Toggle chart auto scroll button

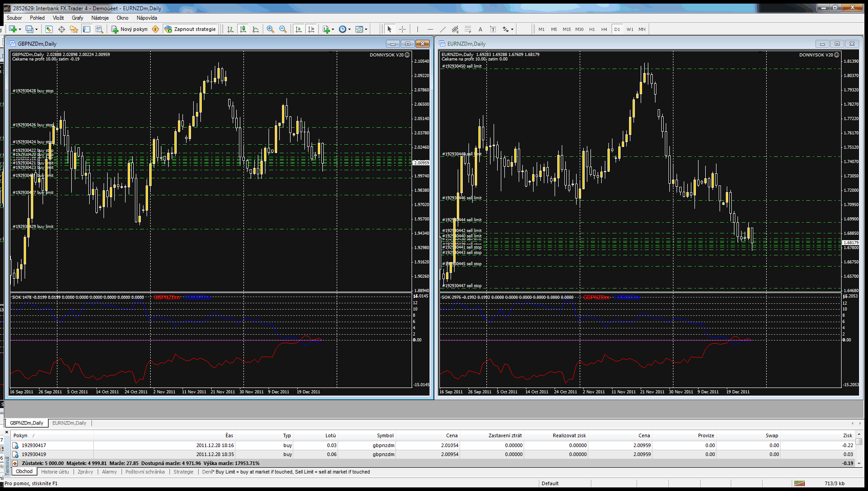[299, 29]
